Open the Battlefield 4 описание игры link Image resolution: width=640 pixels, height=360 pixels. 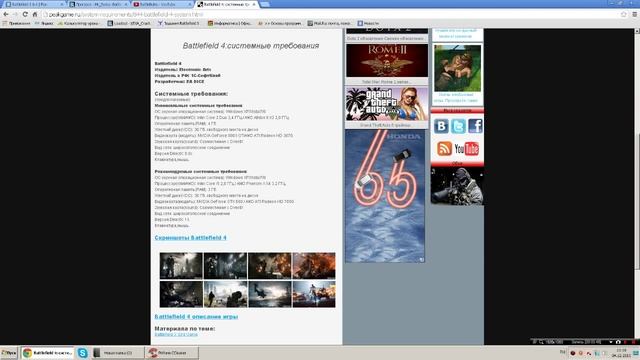pyautogui.click(x=196, y=316)
